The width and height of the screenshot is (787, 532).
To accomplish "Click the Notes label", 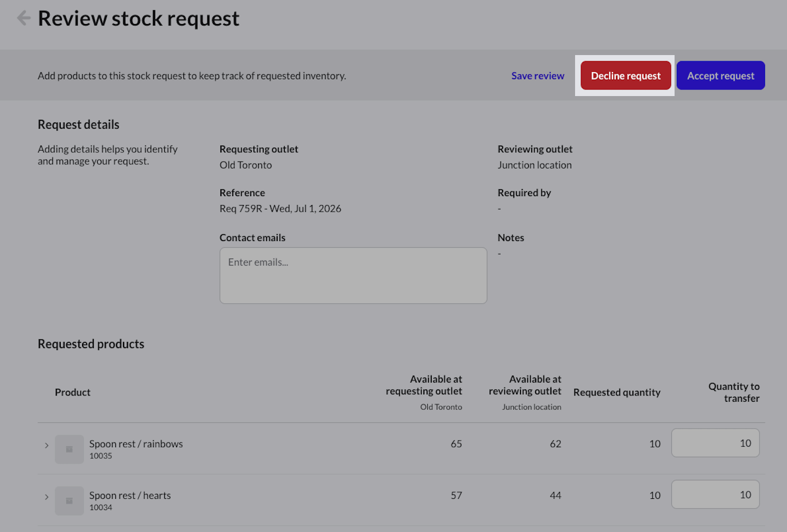I will tap(510, 238).
